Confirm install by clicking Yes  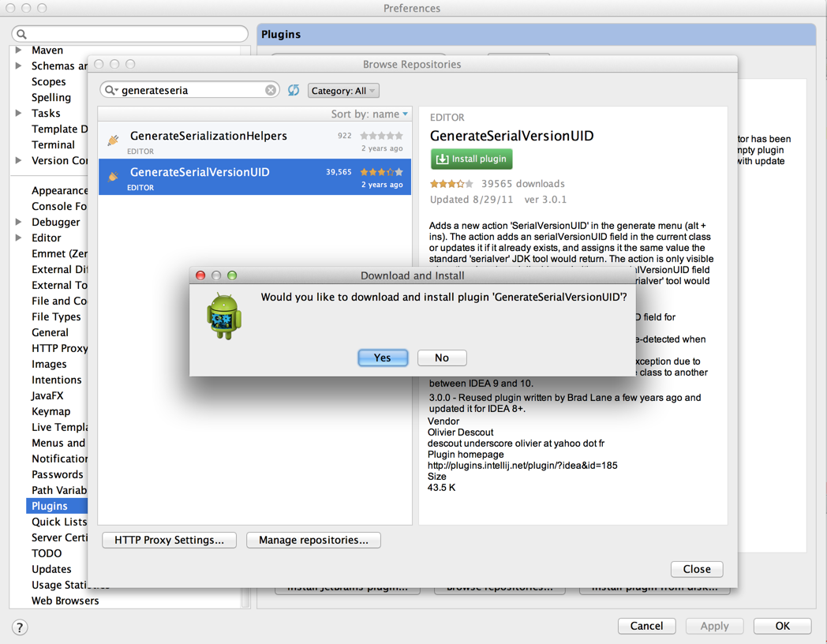(x=383, y=358)
